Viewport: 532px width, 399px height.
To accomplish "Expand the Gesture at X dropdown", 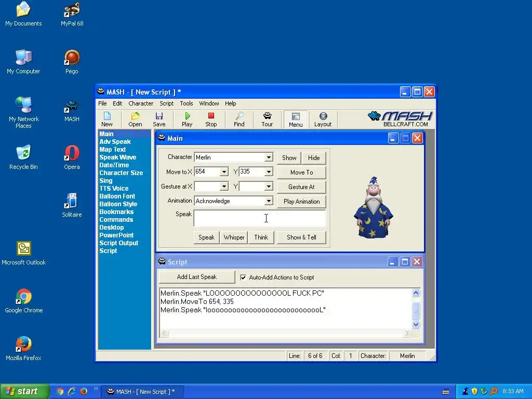I will click(x=224, y=187).
